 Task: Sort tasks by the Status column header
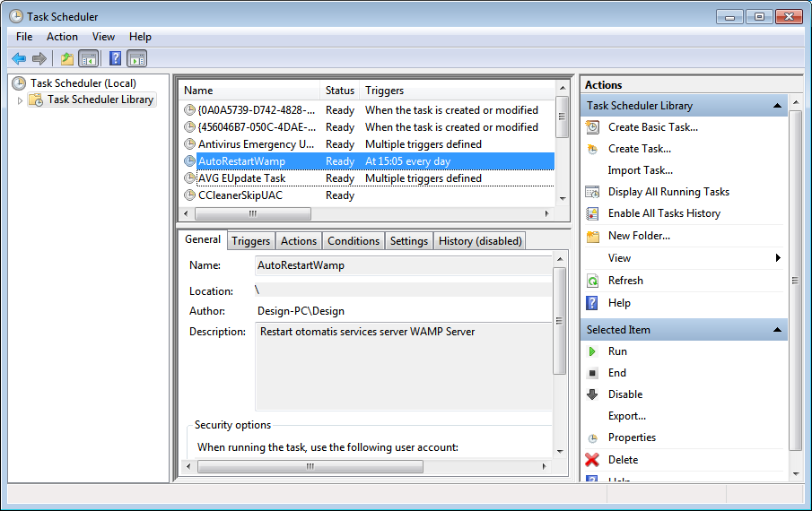point(340,91)
